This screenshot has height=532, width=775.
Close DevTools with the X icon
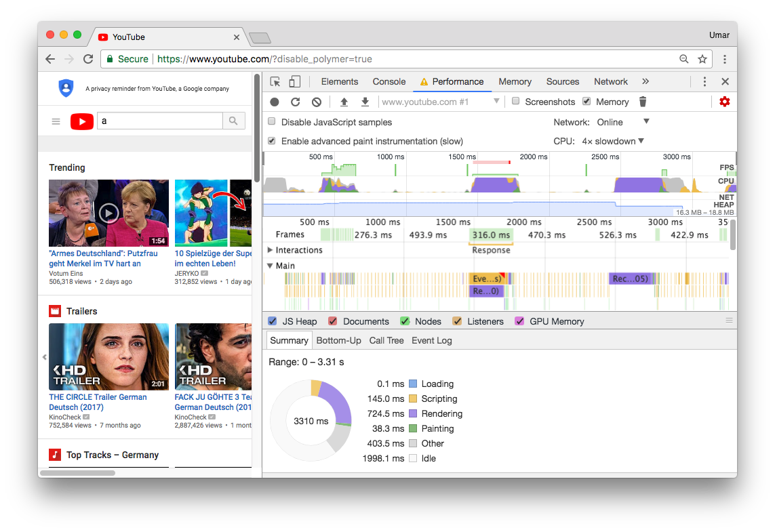click(725, 81)
